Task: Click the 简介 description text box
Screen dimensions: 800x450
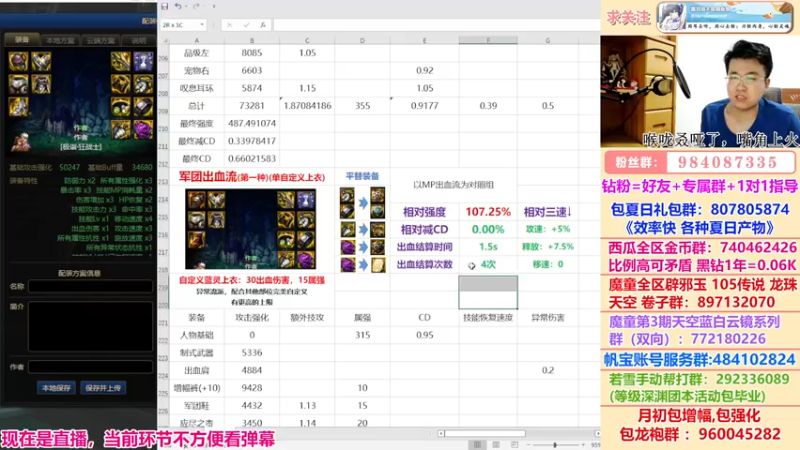Action: (90, 327)
